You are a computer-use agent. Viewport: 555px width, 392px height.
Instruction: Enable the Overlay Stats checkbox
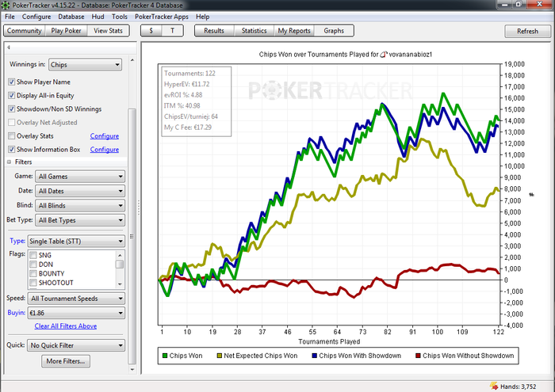[x=12, y=135]
